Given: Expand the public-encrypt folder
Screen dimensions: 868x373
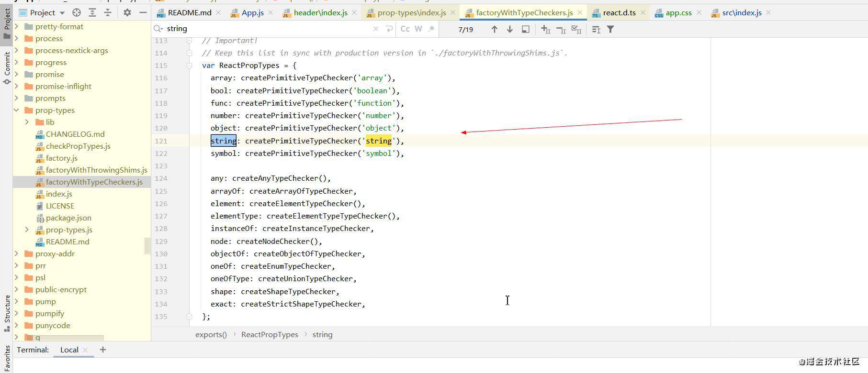Looking at the screenshot, I should (x=17, y=289).
